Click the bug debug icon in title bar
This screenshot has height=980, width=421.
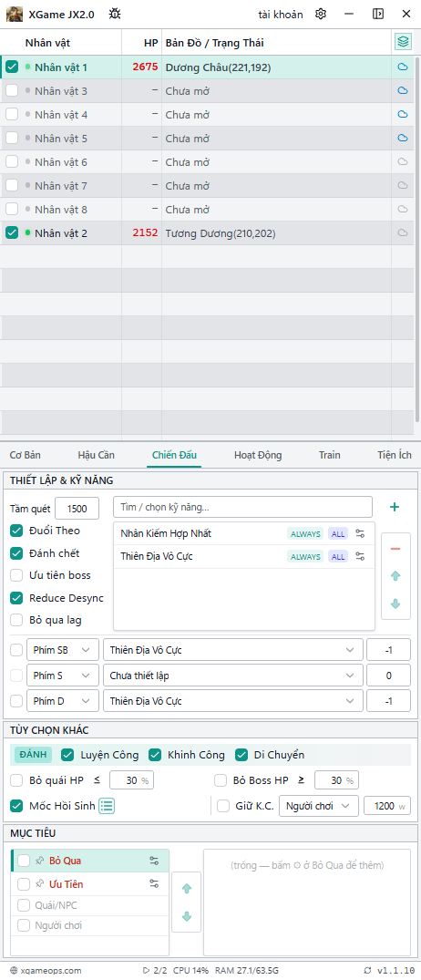[115, 14]
